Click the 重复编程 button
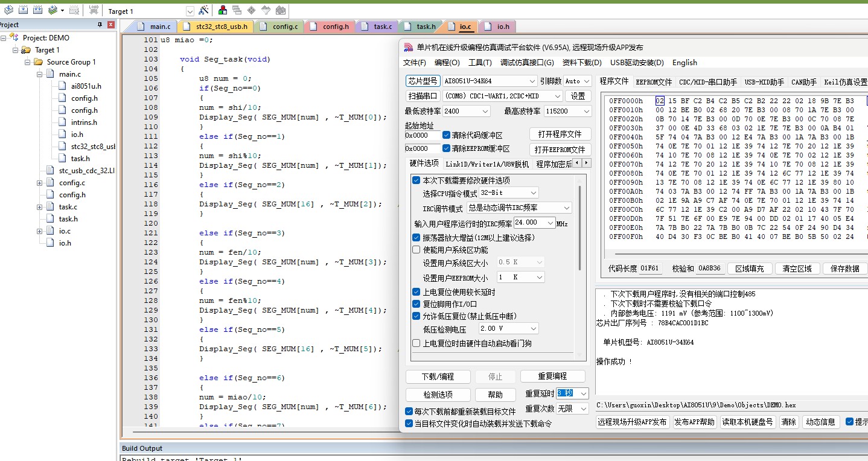The image size is (868, 461). (x=552, y=377)
